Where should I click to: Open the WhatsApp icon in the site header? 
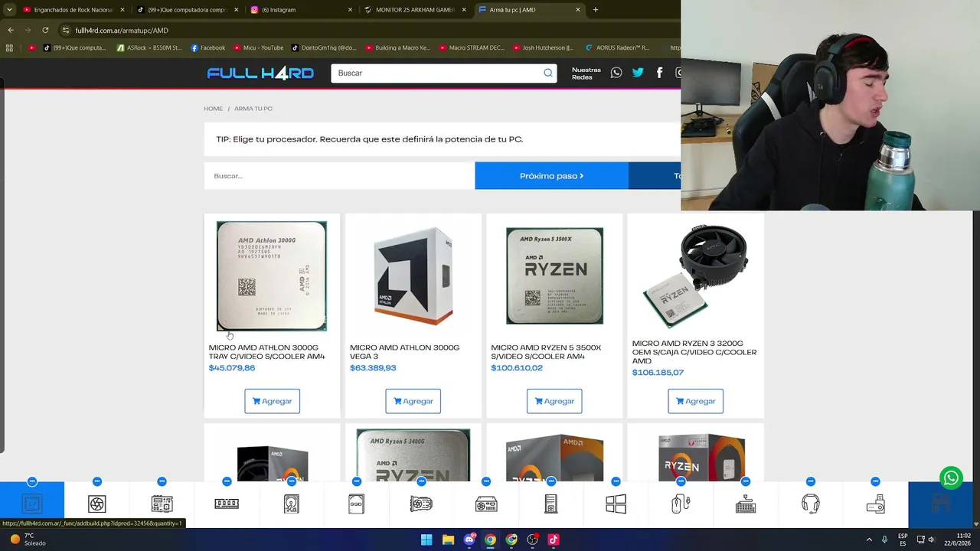point(616,73)
